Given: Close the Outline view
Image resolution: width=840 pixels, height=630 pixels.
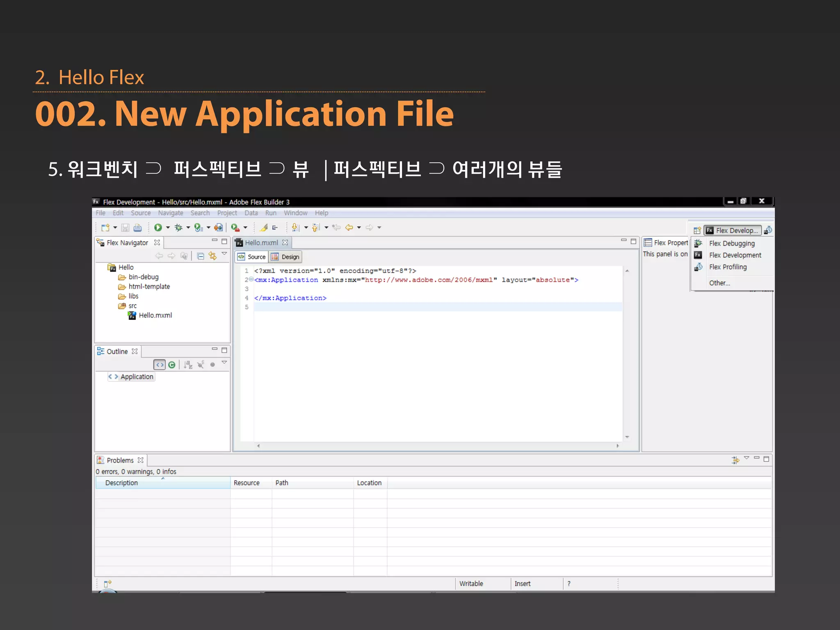Looking at the screenshot, I should click(x=135, y=352).
